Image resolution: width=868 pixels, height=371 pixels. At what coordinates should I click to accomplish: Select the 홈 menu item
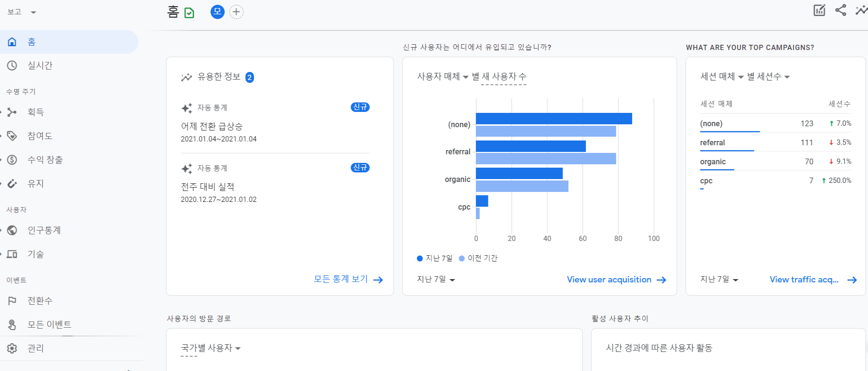click(x=69, y=42)
